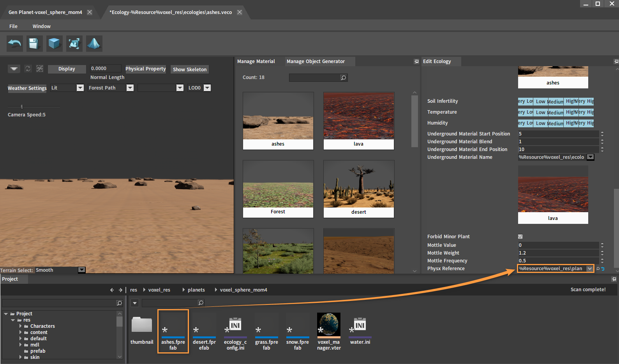
Task: Collapse the res folder in project tree
Action: point(13,320)
